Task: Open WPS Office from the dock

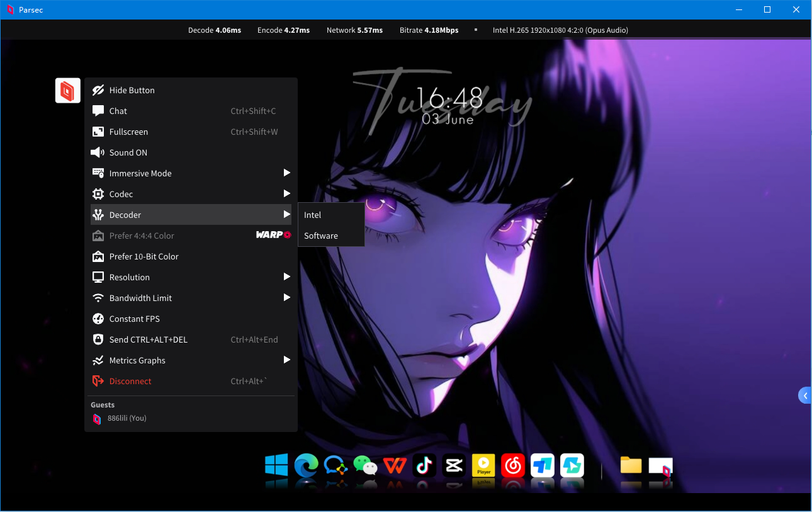Action: point(395,465)
